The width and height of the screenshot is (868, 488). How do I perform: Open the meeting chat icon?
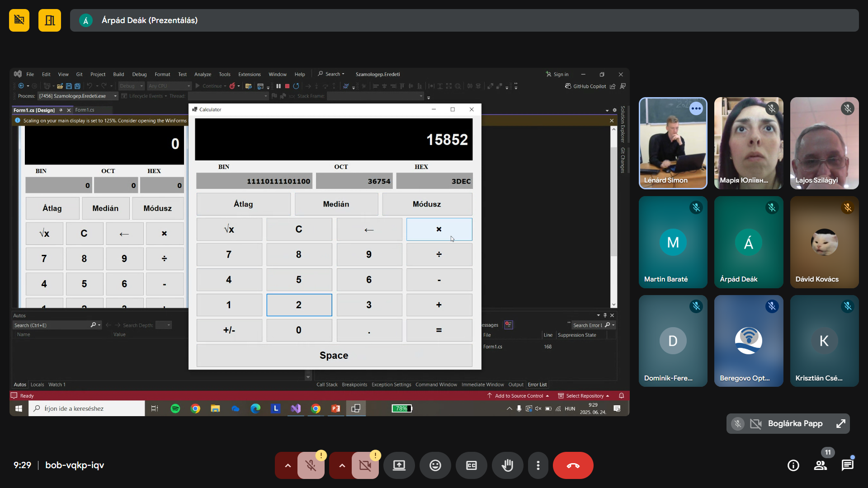847,465
